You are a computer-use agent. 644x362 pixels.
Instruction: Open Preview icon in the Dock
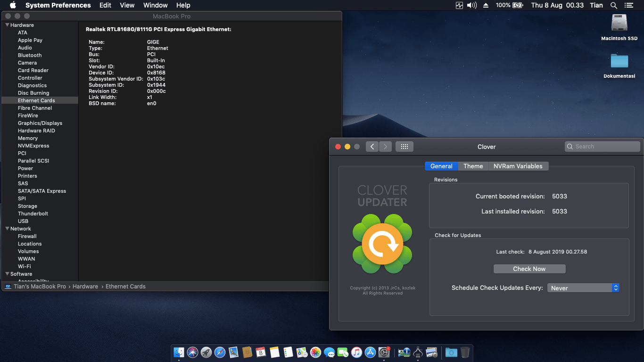pyautogui.click(x=431, y=352)
